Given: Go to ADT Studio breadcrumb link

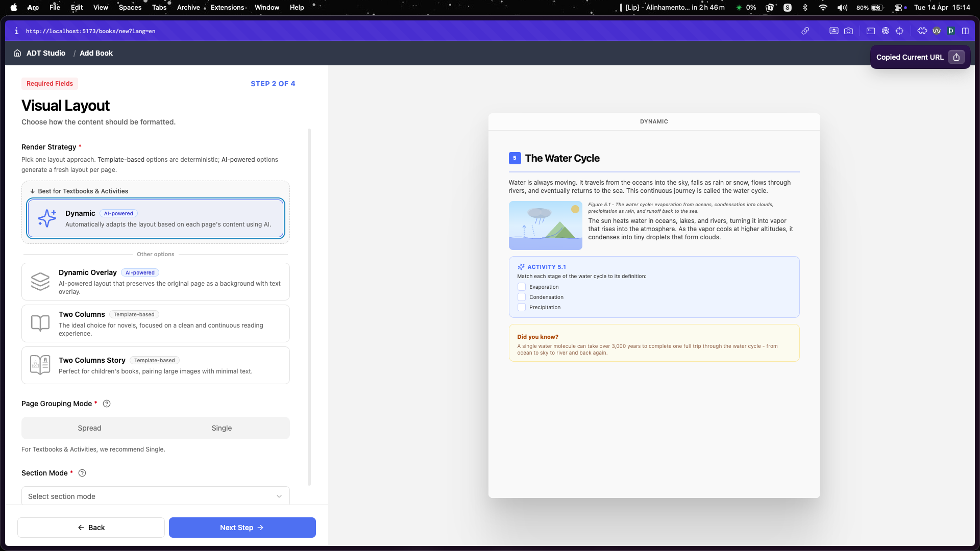Looking at the screenshot, I should [46, 53].
